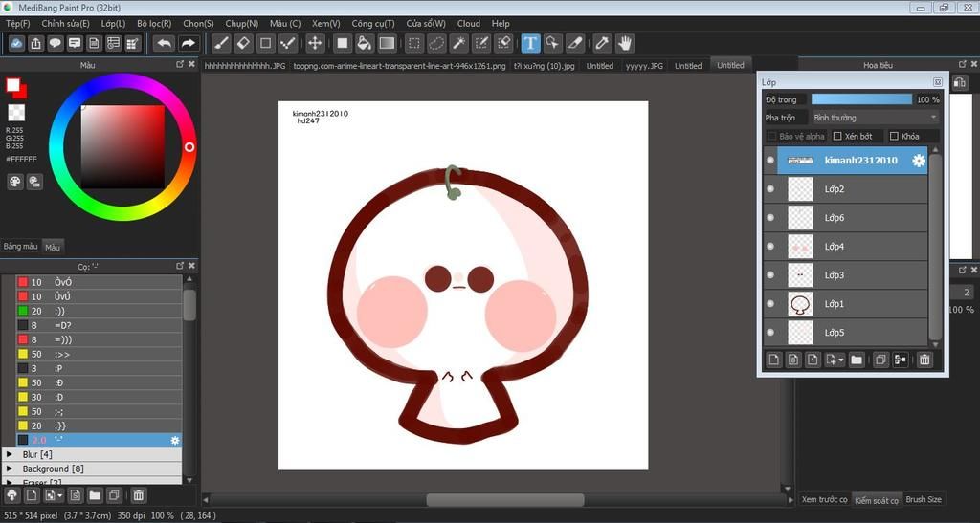Switch to the Bảng màu tab

pyautogui.click(x=21, y=247)
